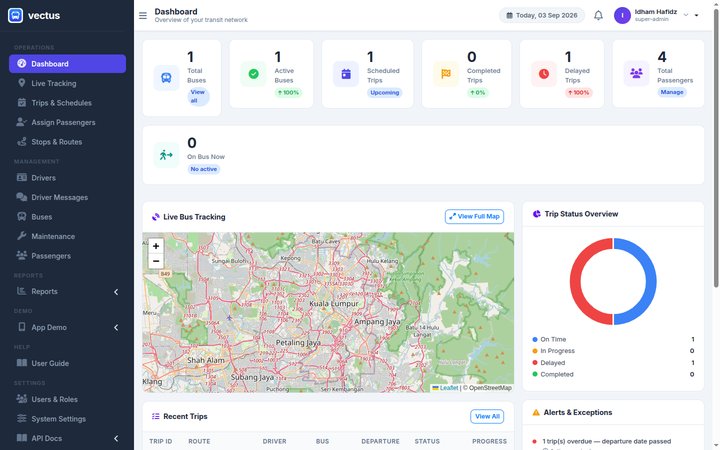Click the overdue trips alert text
This screenshot has width=720, height=450.
click(606, 441)
